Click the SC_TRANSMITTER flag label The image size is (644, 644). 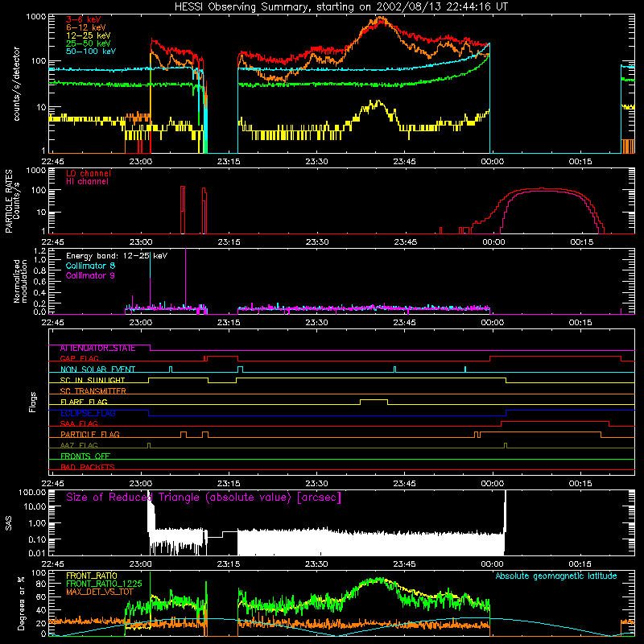(x=93, y=391)
